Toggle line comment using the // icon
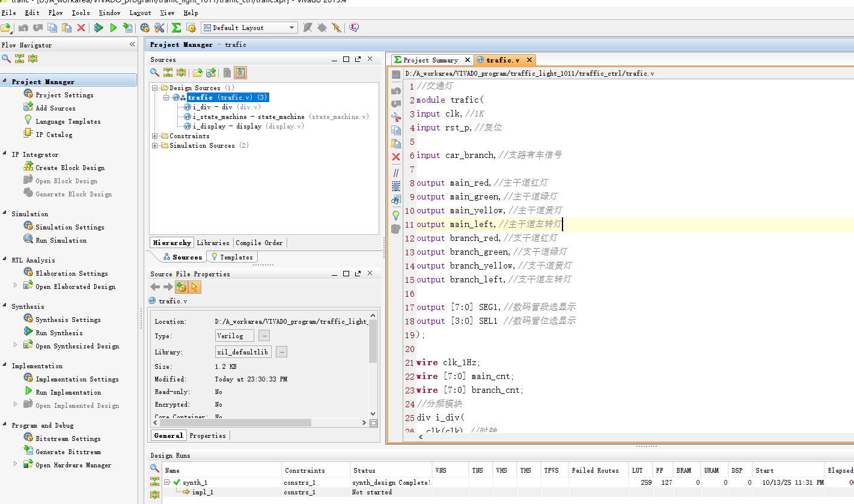The image size is (854, 504). 396,172
